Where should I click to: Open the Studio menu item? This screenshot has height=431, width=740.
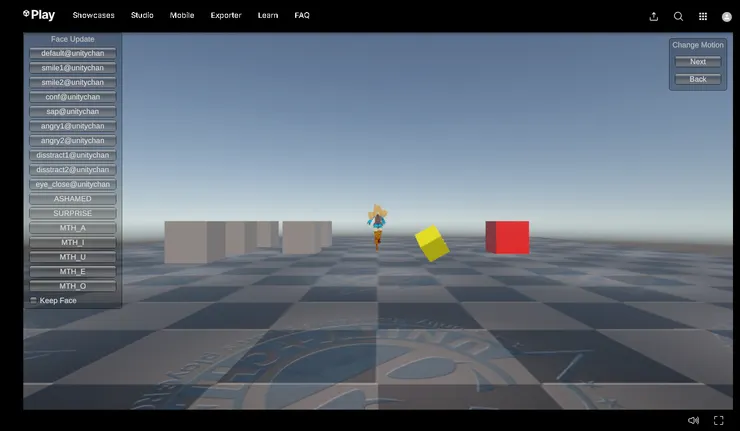pos(142,15)
